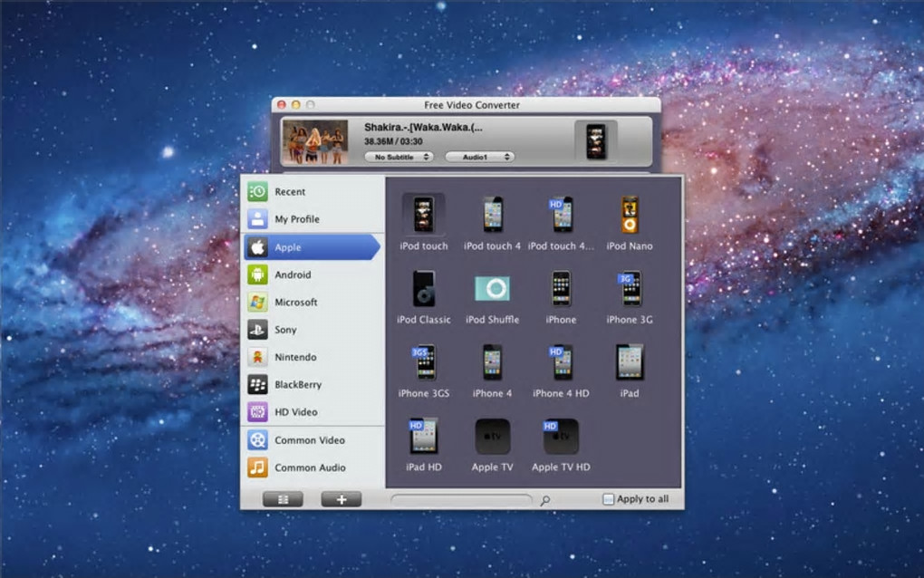This screenshot has width=924, height=578.
Task: Select the iPod Classic preset
Action: click(x=423, y=289)
